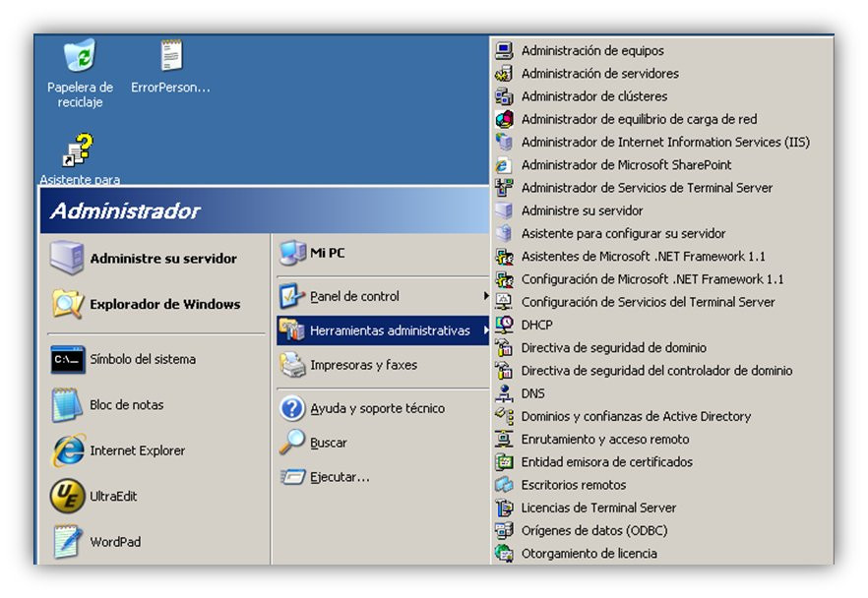This screenshot has width=868, height=598.
Task: Open the Panel de control menu entry
Action: click(x=383, y=296)
